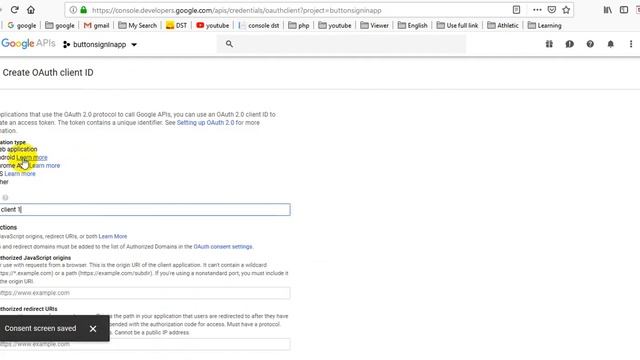
Task: Select the Web application type option
Action: [x=18, y=149]
